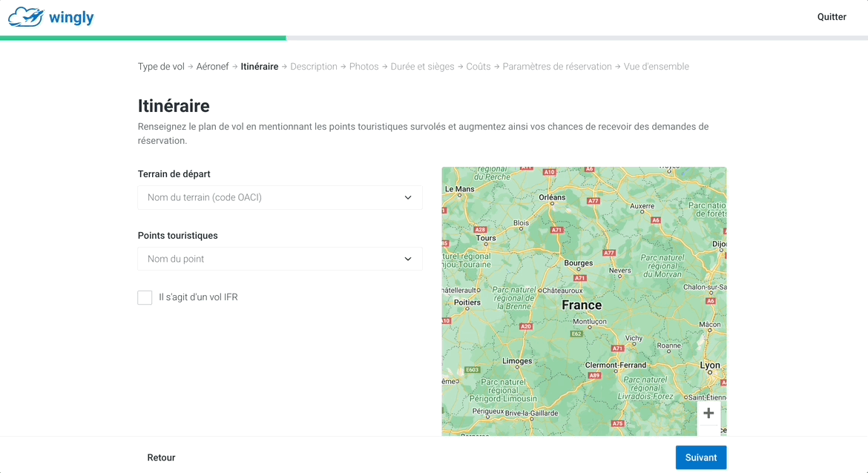Click 'Le Mans' on the map

pos(460,189)
